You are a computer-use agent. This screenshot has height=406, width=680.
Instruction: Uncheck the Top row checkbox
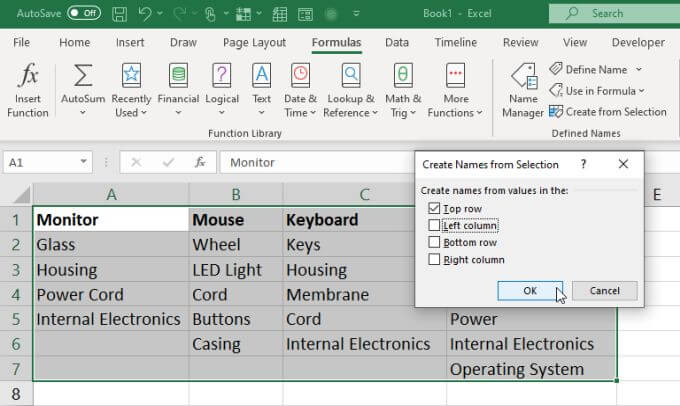433,208
